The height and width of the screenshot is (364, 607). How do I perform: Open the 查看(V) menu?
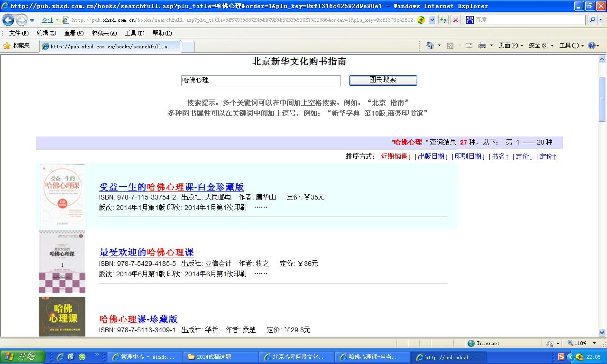[74, 33]
